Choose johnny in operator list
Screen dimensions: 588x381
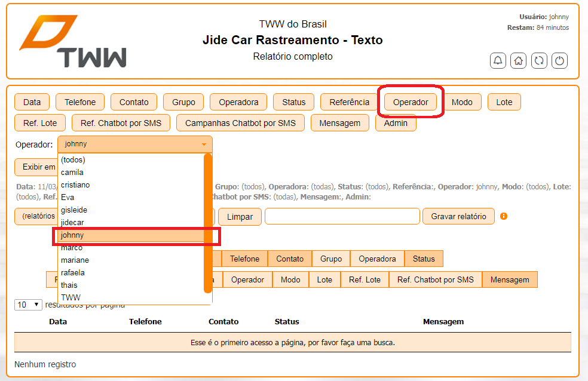(131, 235)
